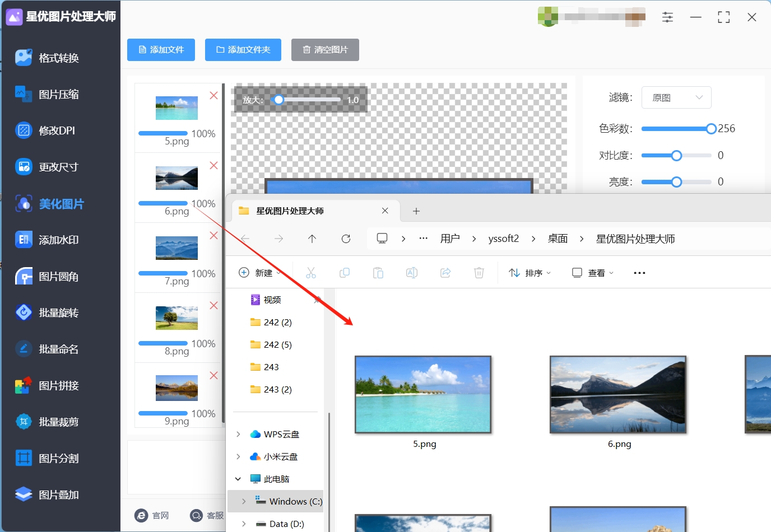The width and height of the screenshot is (771, 532).
Task: Open the 官网 official website link
Action: click(152, 515)
